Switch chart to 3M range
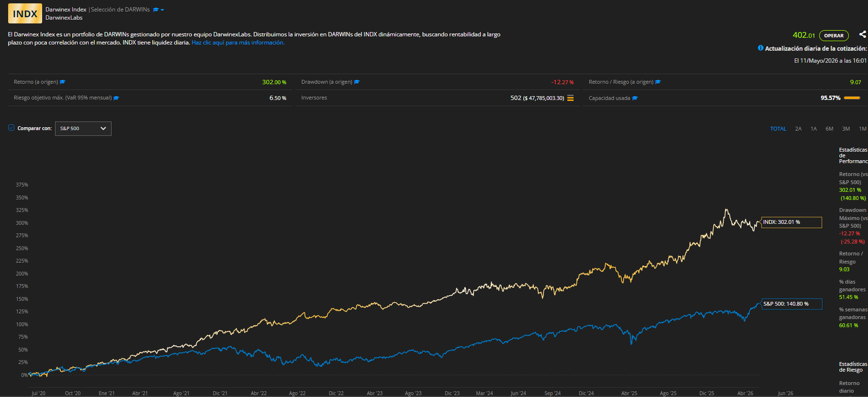The height and width of the screenshot is (397, 868). click(x=846, y=129)
